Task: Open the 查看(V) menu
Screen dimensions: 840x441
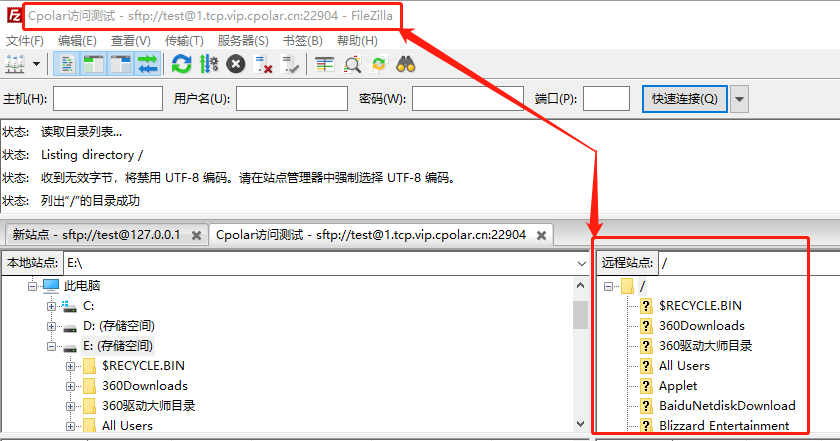Action: point(131,41)
